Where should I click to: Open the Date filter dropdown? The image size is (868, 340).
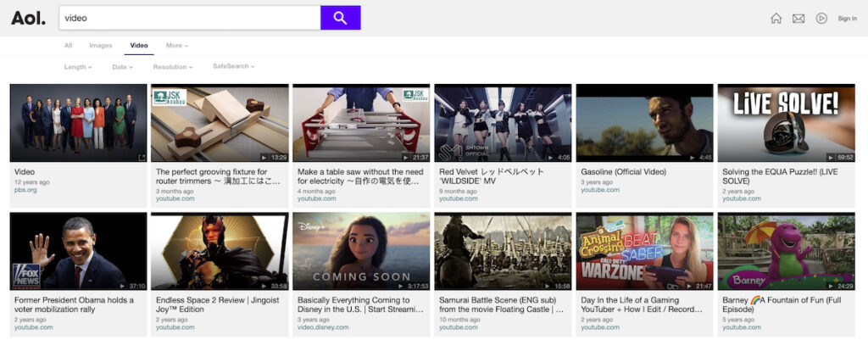click(123, 66)
